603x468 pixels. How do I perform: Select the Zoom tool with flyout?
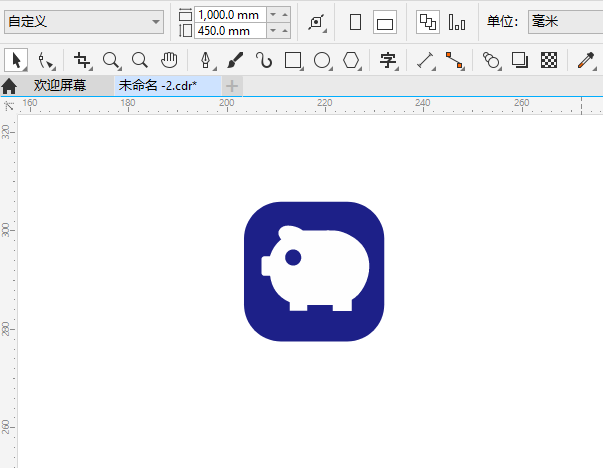tap(112, 61)
